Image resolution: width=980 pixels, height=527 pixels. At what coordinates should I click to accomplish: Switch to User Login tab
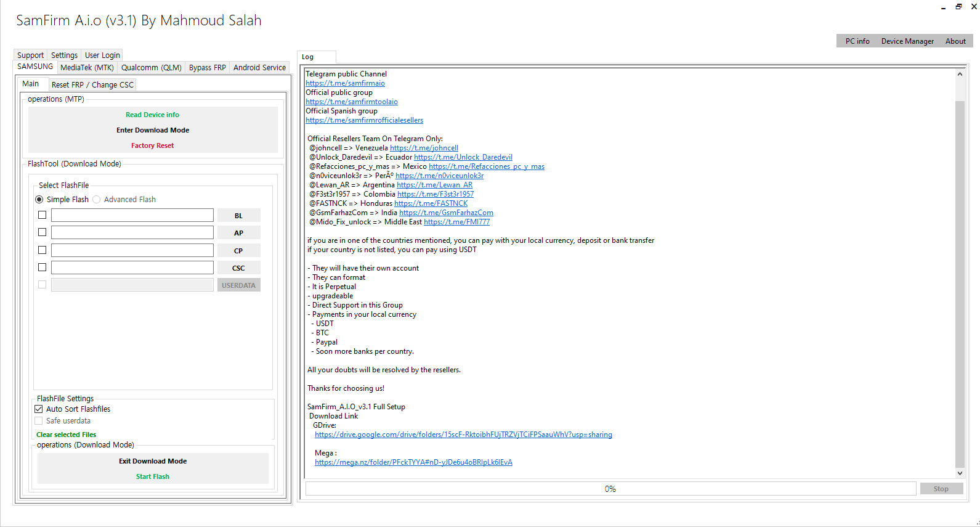(102, 55)
